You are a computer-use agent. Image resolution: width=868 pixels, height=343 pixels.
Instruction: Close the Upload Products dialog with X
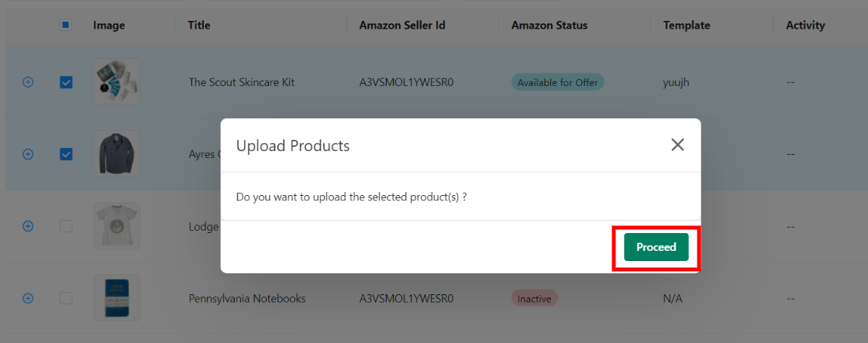(677, 145)
